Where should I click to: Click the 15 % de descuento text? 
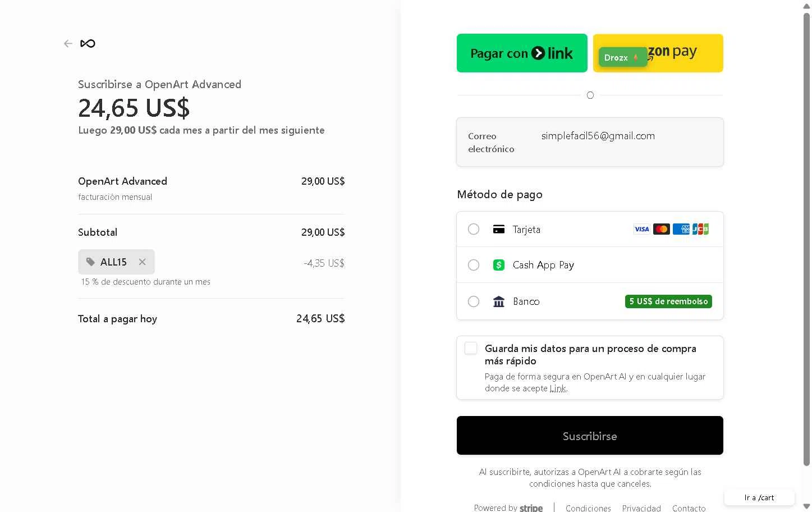tap(146, 282)
